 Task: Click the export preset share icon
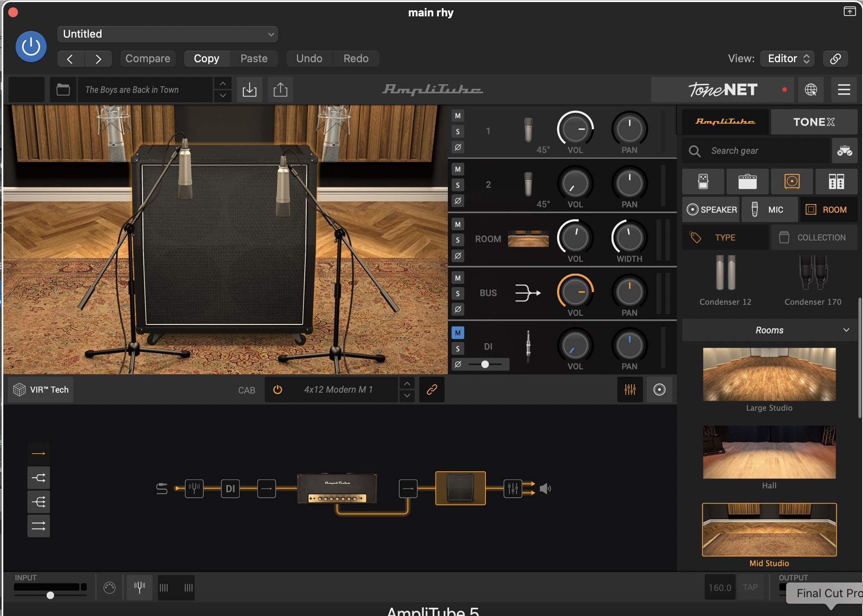(281, 90)
